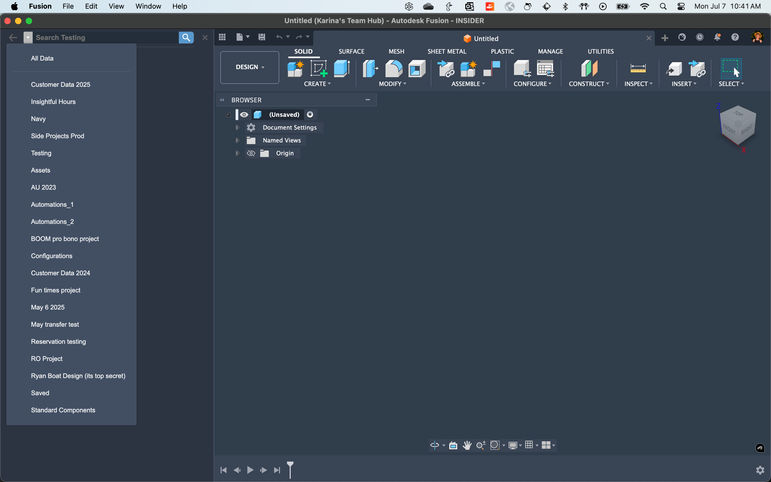Select the Pan hand tool

(467, 445)
